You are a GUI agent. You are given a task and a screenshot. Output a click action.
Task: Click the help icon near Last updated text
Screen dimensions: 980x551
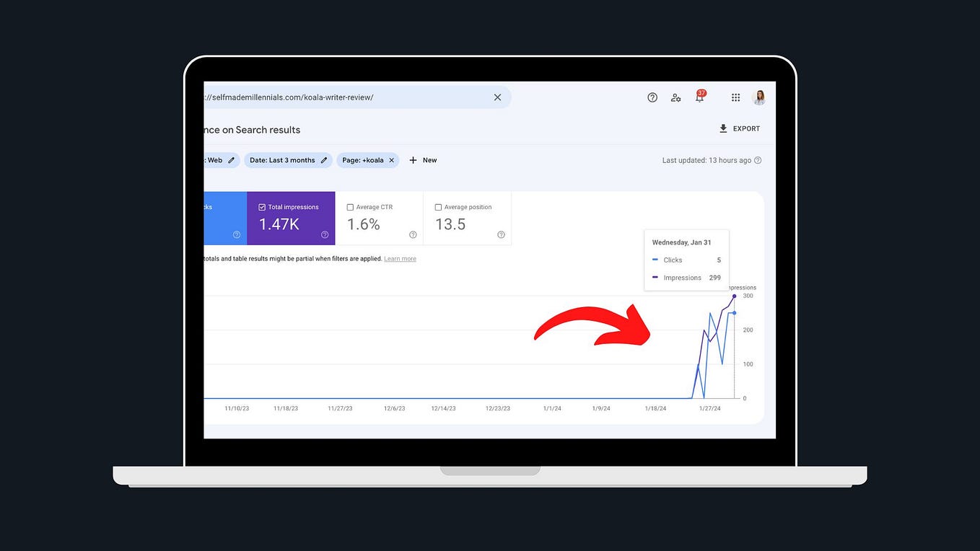click(757, 160)
